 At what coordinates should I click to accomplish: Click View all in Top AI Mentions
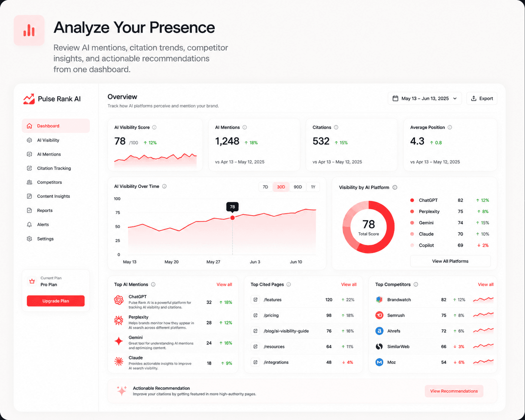tap(224, 284)
